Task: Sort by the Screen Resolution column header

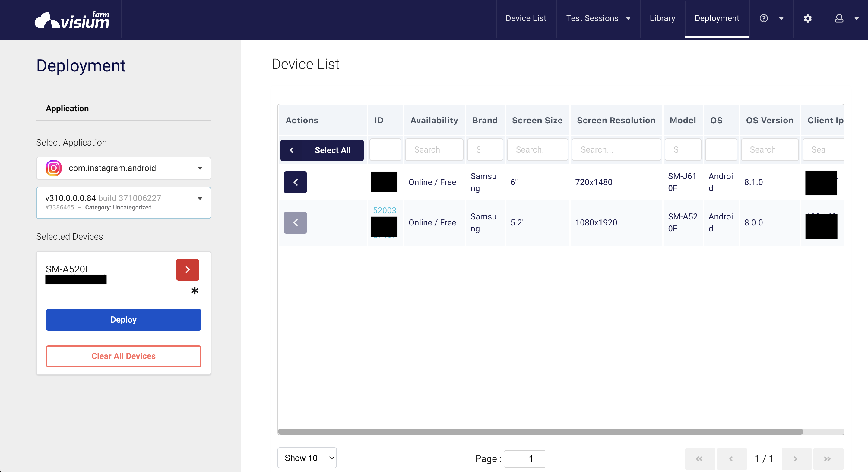Action: [x=616, y=120]
